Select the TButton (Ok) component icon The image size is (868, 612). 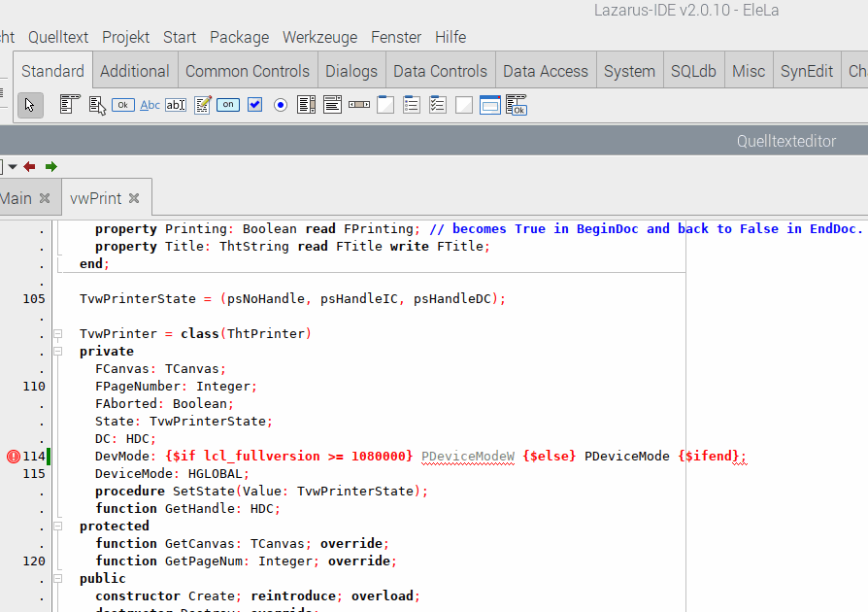tap(122, 104)
